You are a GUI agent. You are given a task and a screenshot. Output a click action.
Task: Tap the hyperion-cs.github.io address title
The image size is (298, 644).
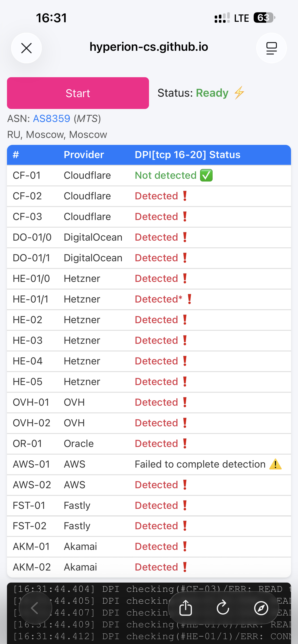tap(149, 47)
